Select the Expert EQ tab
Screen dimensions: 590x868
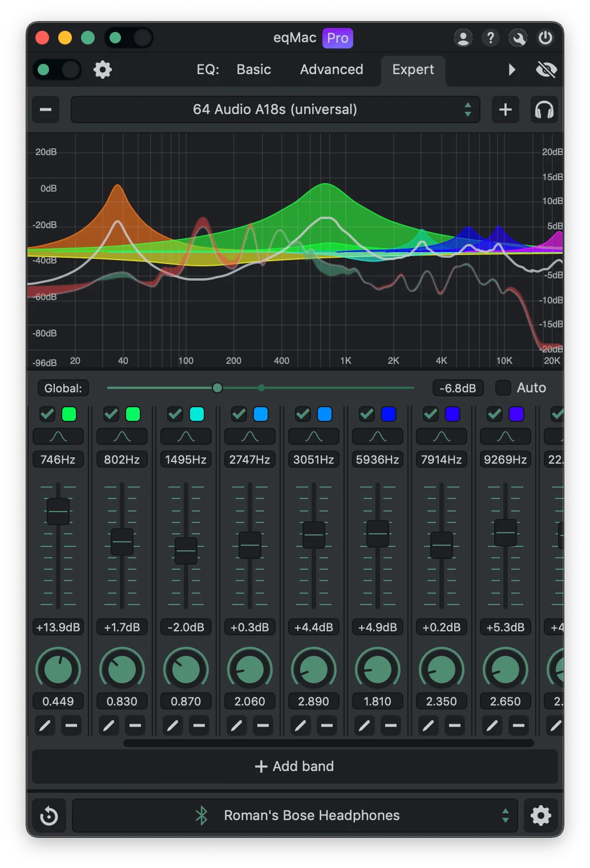(413, 70)
